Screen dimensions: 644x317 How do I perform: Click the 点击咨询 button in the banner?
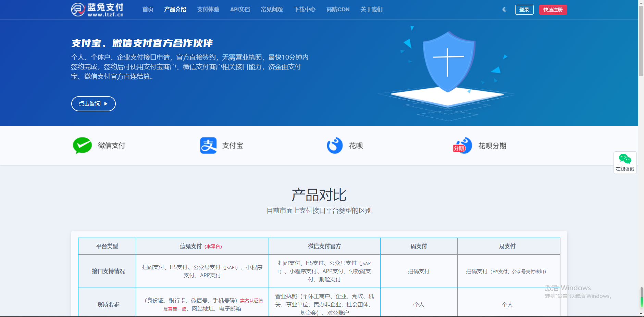tap(94, 104)
